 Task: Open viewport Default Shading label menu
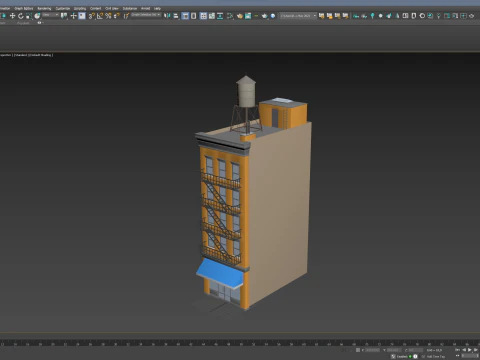[x=41, y=55]
